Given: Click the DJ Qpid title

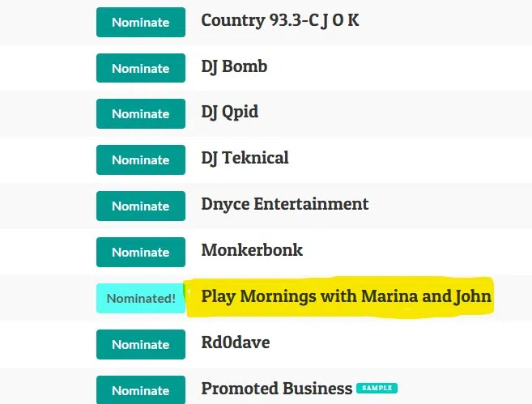Looking at the screenshot, I should 229,113.
